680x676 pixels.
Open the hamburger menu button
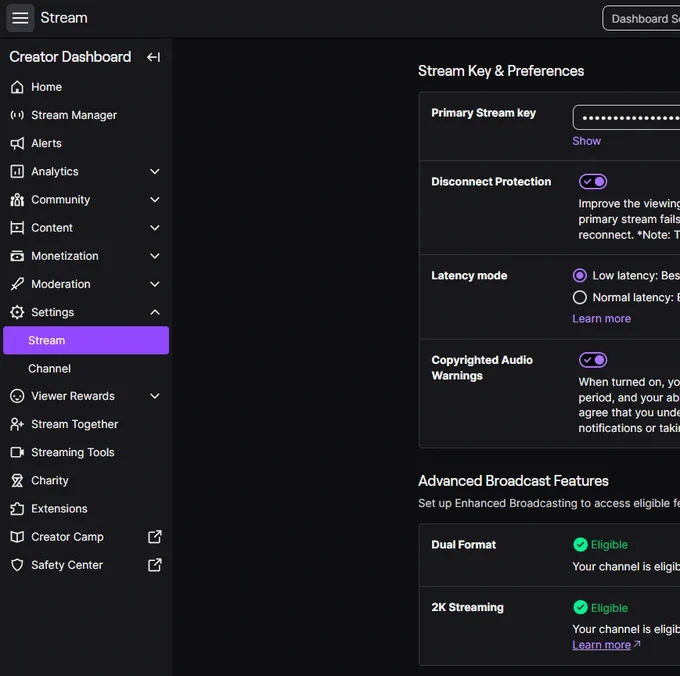[x=20, y=18]
